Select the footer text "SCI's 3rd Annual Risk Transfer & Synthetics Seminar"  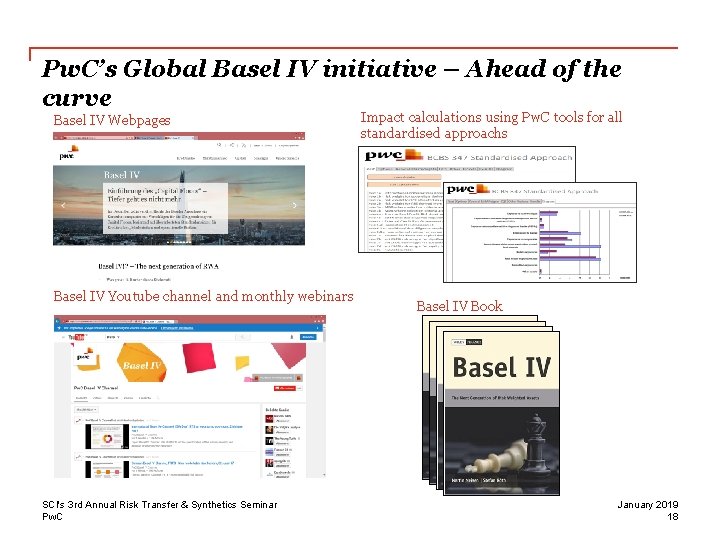tap(160, 505)
